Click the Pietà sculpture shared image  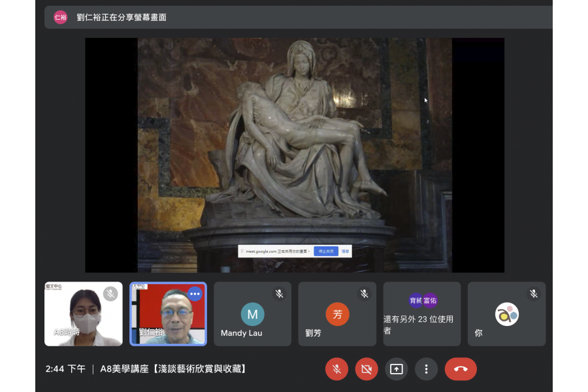pyautogui.click(x=295, y=155)
